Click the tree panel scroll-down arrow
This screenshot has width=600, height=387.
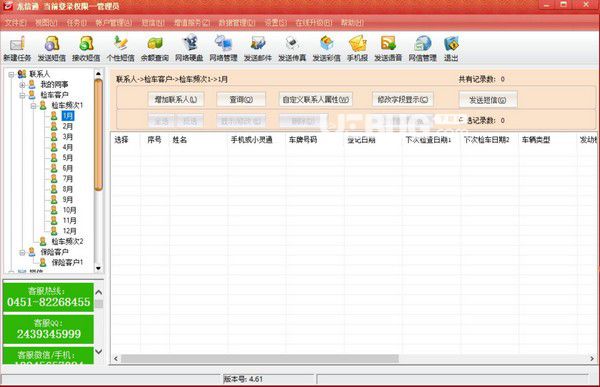[x=98, y=268]
